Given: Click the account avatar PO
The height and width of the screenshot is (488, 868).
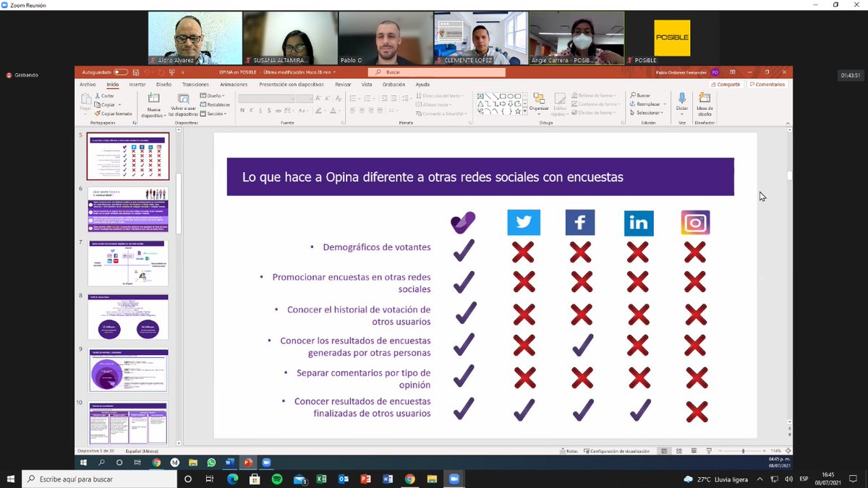Looking at the screenshot, I should [715, 72].
